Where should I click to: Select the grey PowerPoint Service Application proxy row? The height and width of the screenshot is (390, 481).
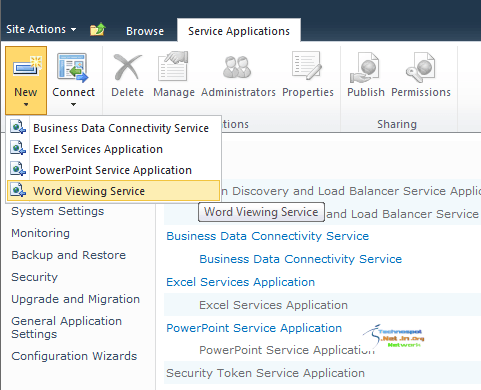point(287,350)
